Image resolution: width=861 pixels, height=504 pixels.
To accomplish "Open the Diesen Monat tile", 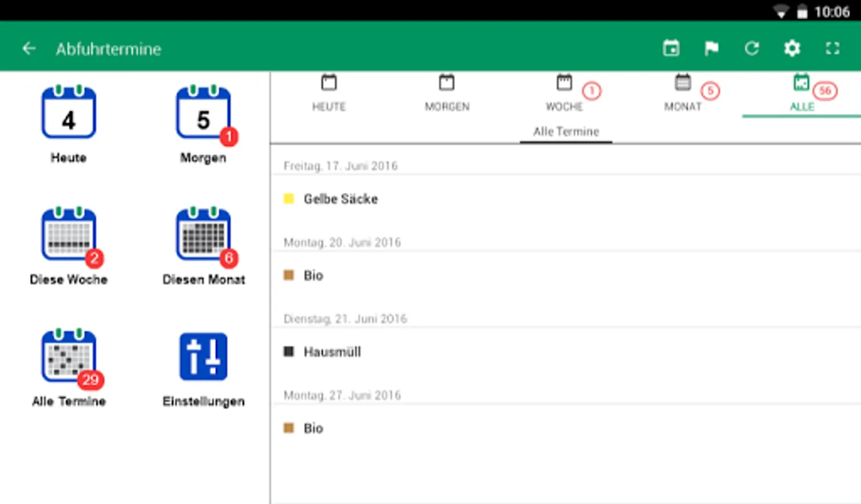I will [x=204, y=246].
